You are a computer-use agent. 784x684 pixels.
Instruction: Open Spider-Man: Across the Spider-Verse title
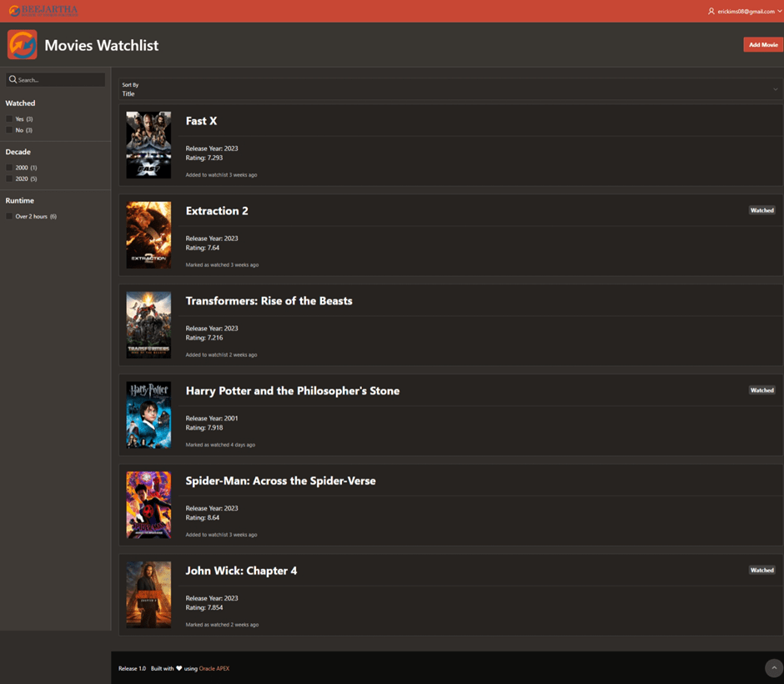pyautogui.click(x=280, y=481)
